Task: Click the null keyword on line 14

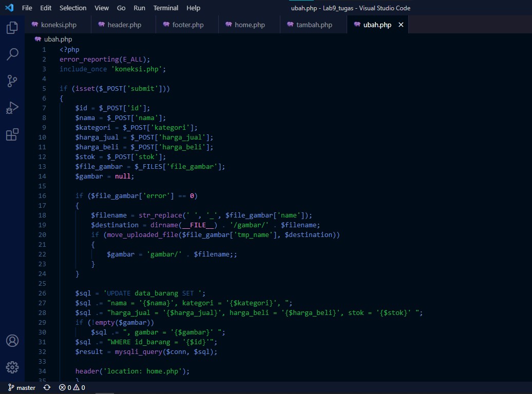Action: coord(123,176)
